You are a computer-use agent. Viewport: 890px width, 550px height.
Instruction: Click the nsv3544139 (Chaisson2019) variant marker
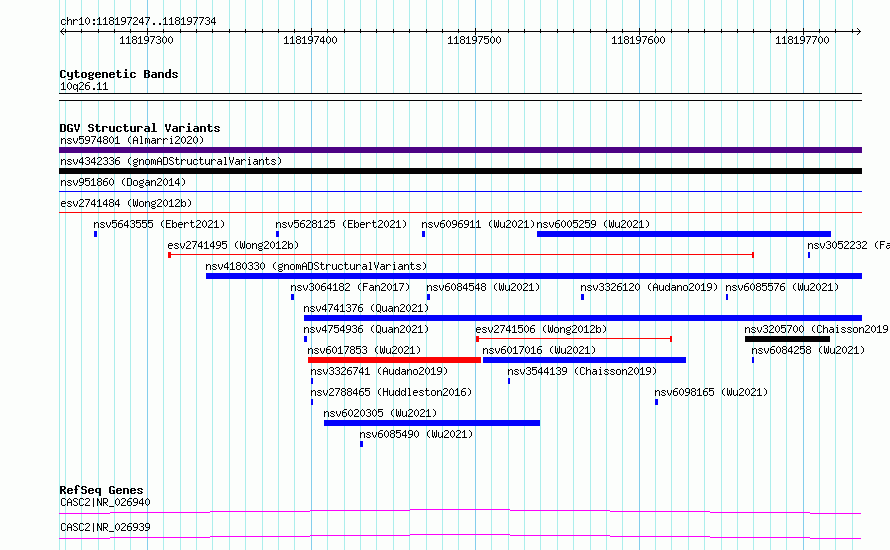coord(509,381)
